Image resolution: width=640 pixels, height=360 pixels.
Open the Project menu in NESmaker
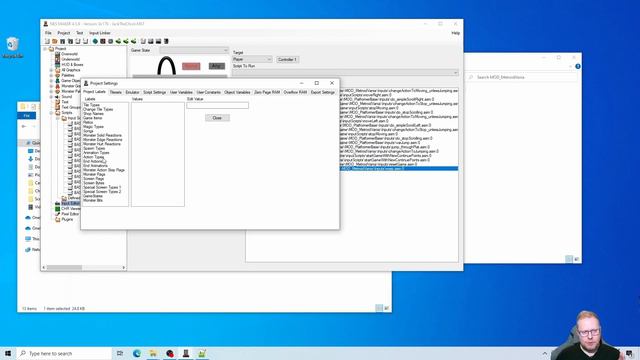click(63, 33)
